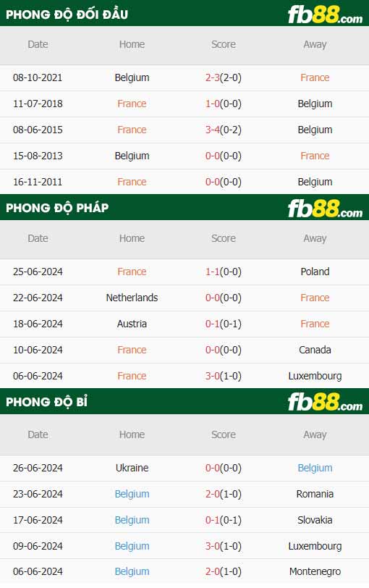
Task: Click the Score column header in the France form table
Action: click(224, 238)
